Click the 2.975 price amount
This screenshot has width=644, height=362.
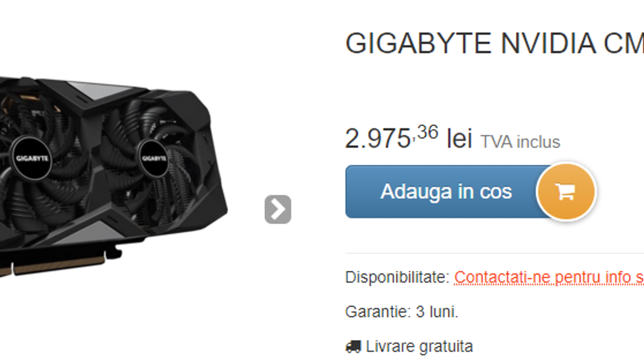[378, 139]
